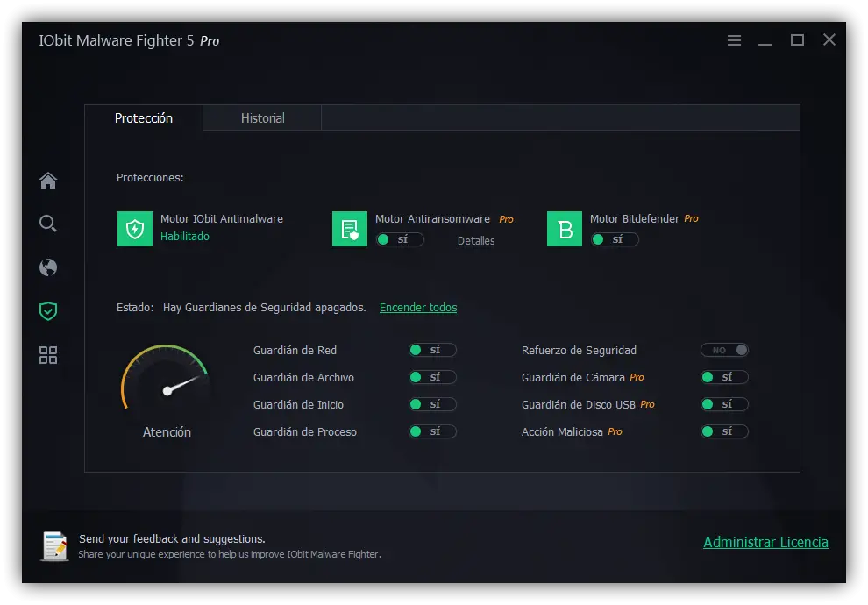Open the Home sidebar icon
The height and width of the screenshot is (605, 868).
pos(48,181)
